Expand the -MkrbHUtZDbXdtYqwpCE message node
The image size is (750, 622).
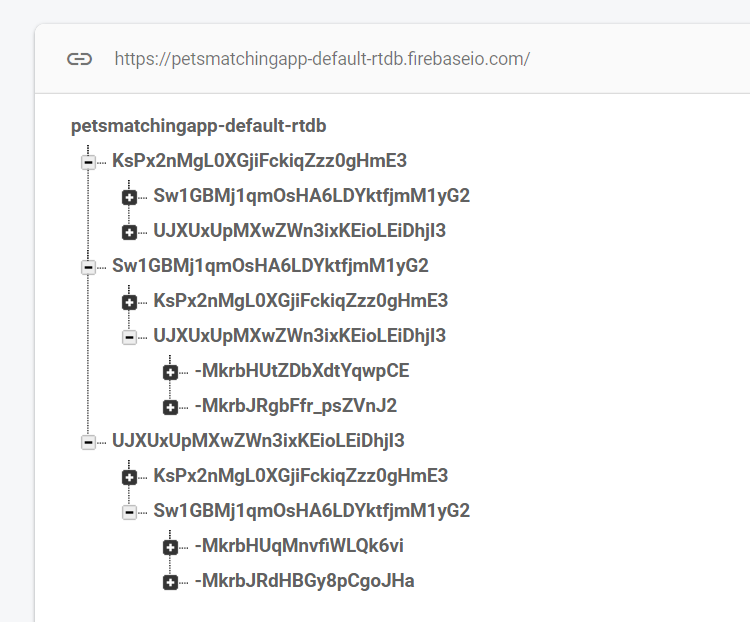170,372
